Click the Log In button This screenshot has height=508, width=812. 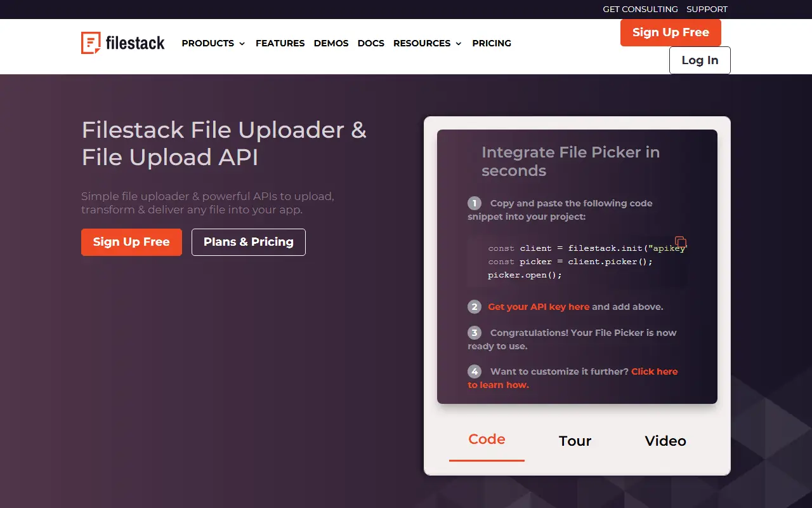click(x=700, y=60)
